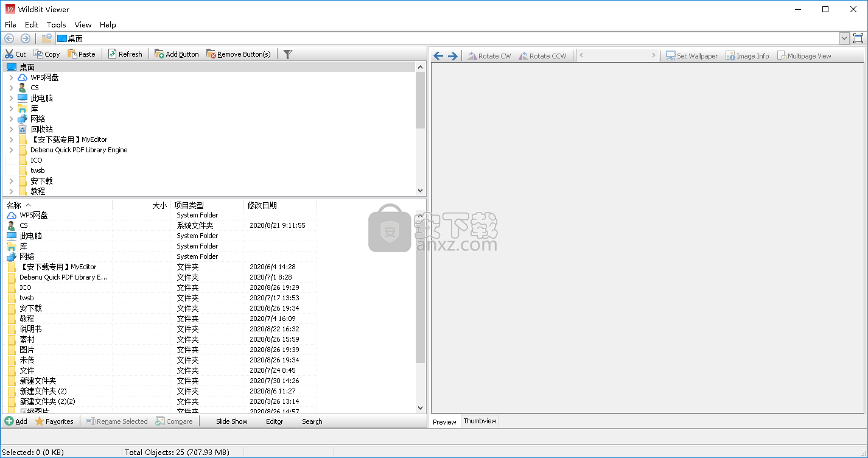Sort by 项目类型 column header

tap(208, 205)
